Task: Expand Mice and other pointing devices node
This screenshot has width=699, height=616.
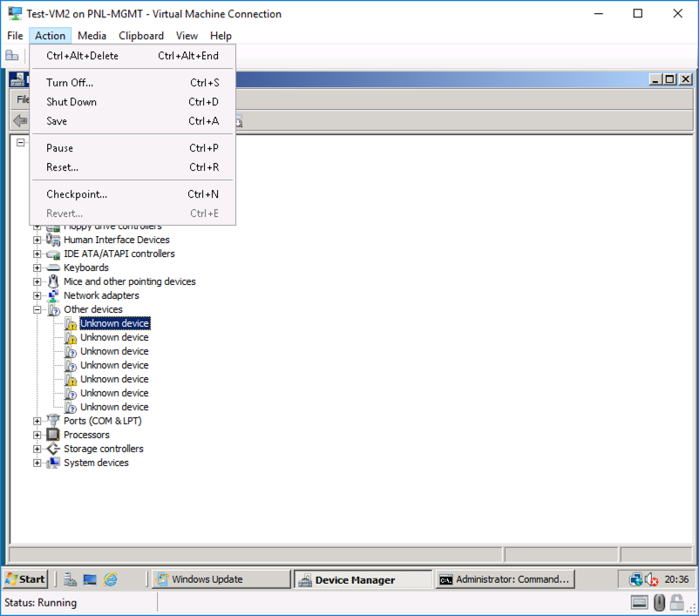Action: (37, 281)
